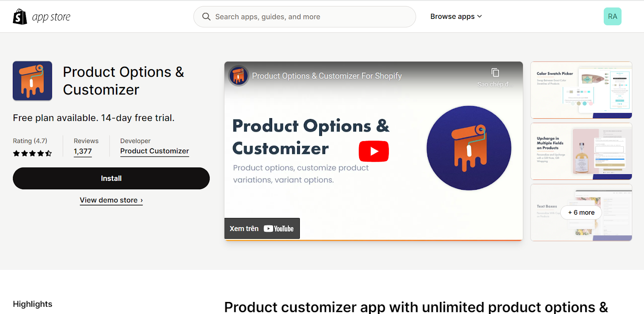Open the RA account avatar
Screen dimensions: 644x314
613,16
